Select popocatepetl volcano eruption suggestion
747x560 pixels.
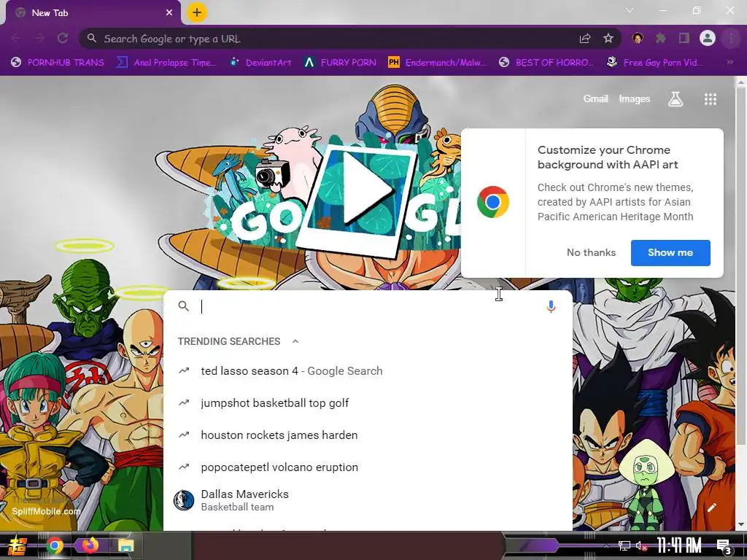[x=368, y=467]
